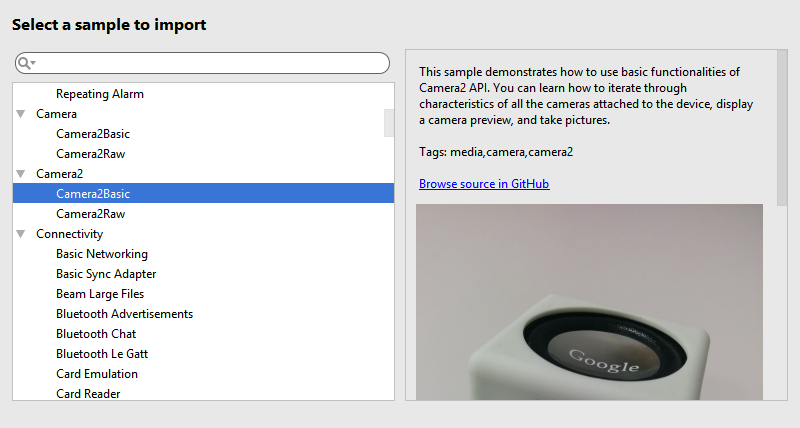800x428 pixels.
Task: Click the Google camera preview image
Action: (x=589, y=302)
